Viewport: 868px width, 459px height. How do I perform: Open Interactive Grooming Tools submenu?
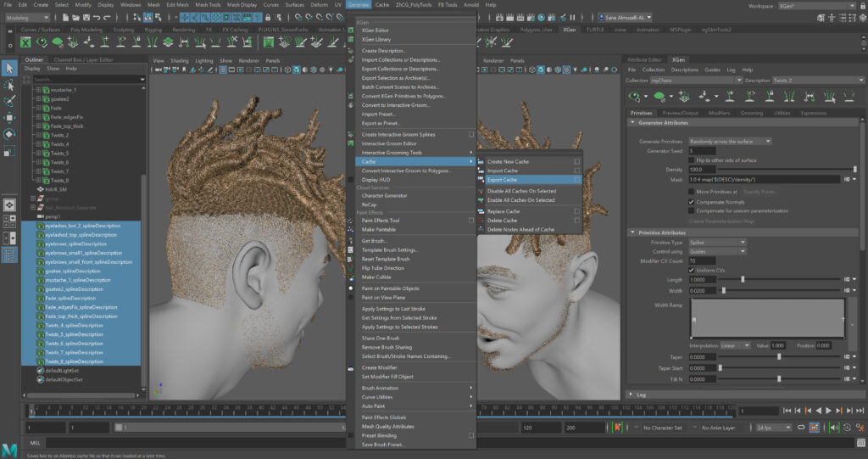tap(415, 153)
